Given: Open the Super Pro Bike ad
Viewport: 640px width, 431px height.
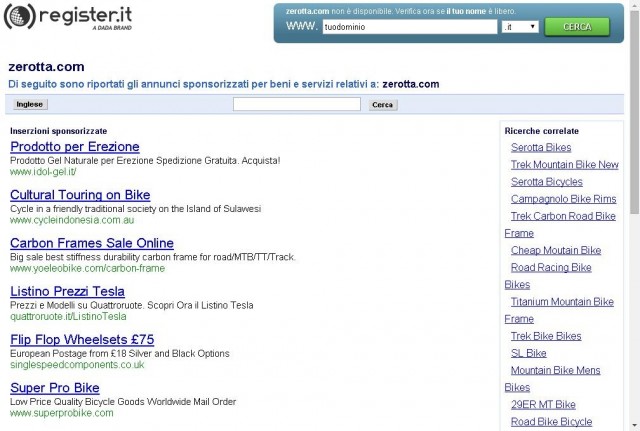Looking at the screenshot, I should [55, 388].
